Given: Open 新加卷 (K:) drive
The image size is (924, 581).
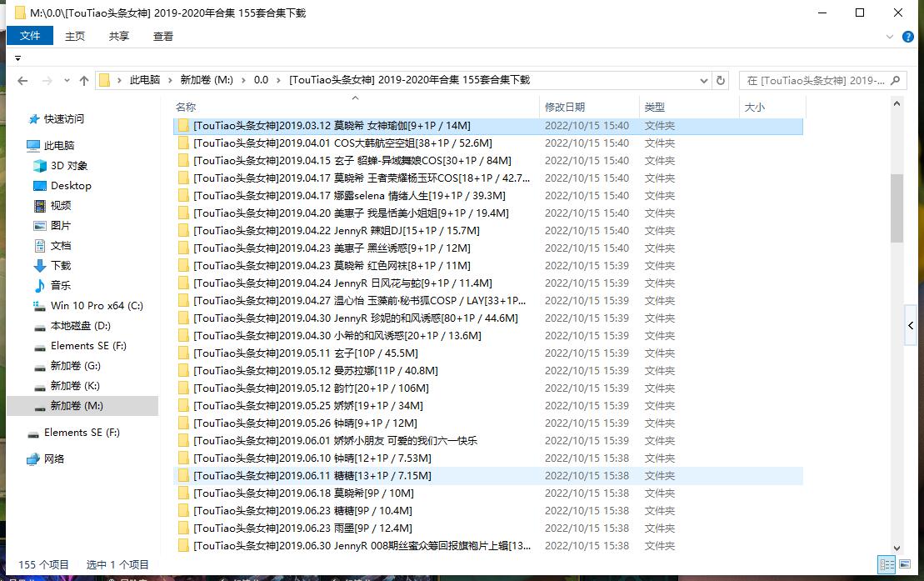Looking at the screenshot, I should click(x=75, y=386).
